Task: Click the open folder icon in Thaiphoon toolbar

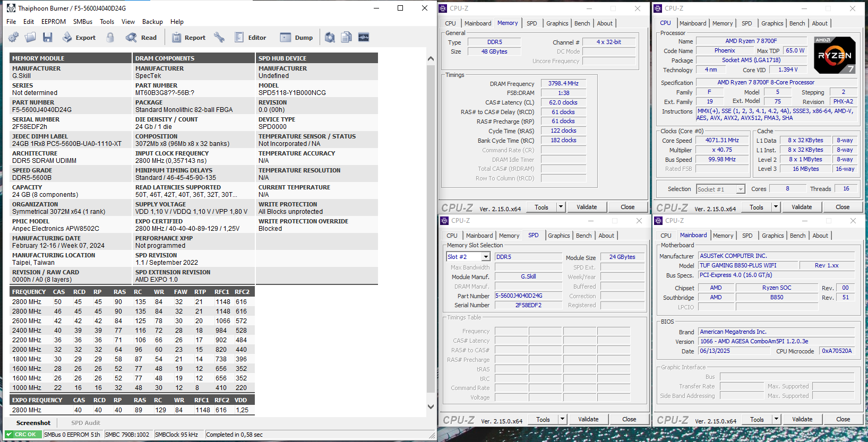Action: click(30, 37)
